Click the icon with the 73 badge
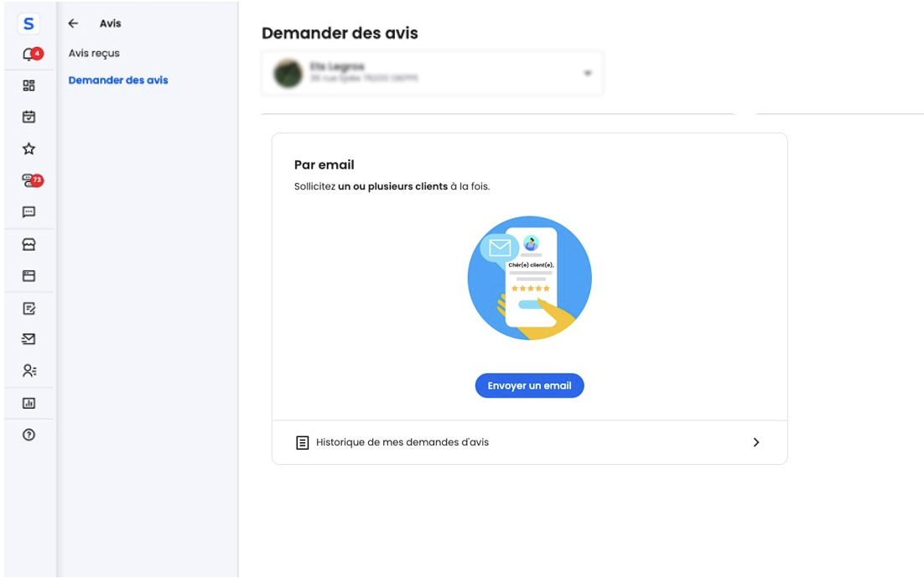924x584 pixels. [31, 180]
